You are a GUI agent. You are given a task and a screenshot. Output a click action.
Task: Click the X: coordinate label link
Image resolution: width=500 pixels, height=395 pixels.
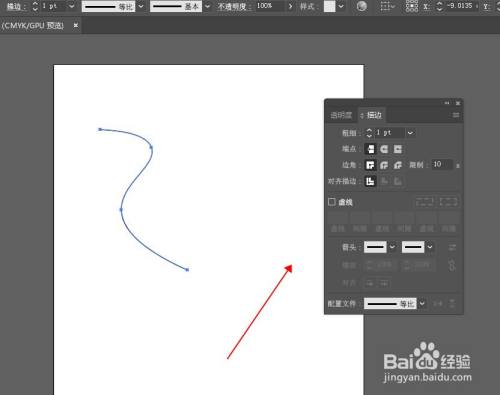(x=427, y=6)
